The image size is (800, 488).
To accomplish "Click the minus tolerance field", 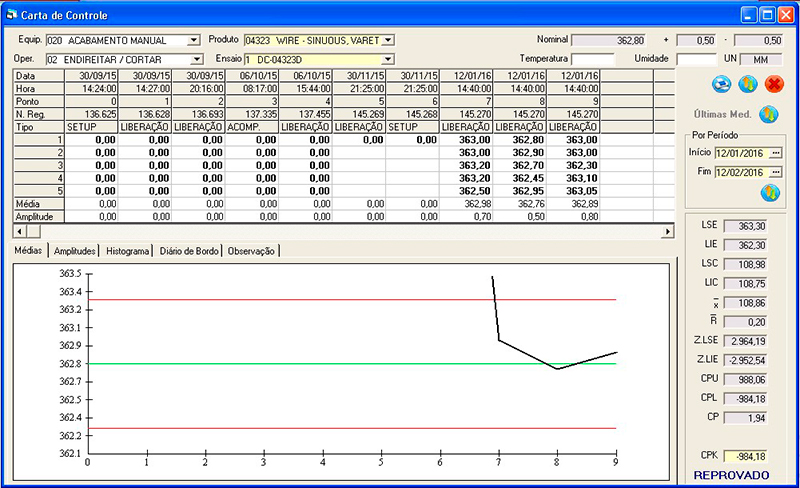I will (x=759, y=40).
